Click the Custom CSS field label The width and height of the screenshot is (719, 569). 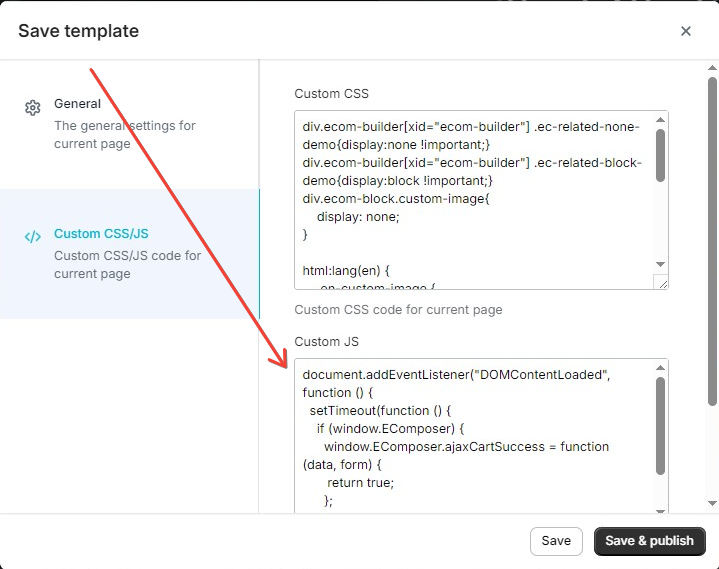click(331, 94)
